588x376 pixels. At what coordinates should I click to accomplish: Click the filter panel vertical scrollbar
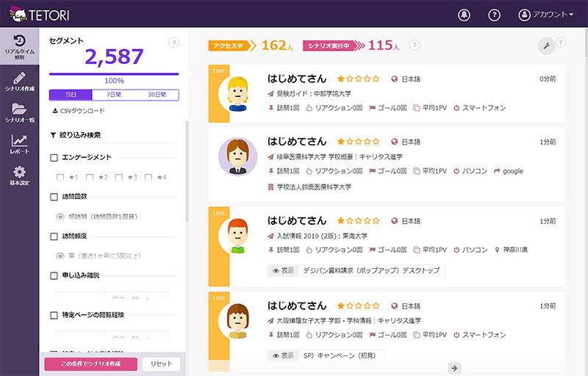click(187, 172)
